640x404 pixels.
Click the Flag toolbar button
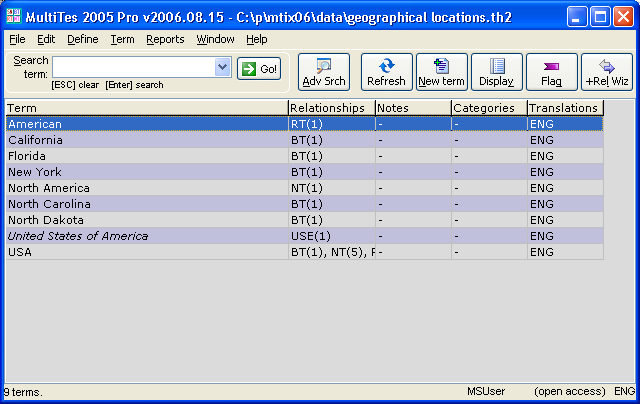click(x=551, y=72)
